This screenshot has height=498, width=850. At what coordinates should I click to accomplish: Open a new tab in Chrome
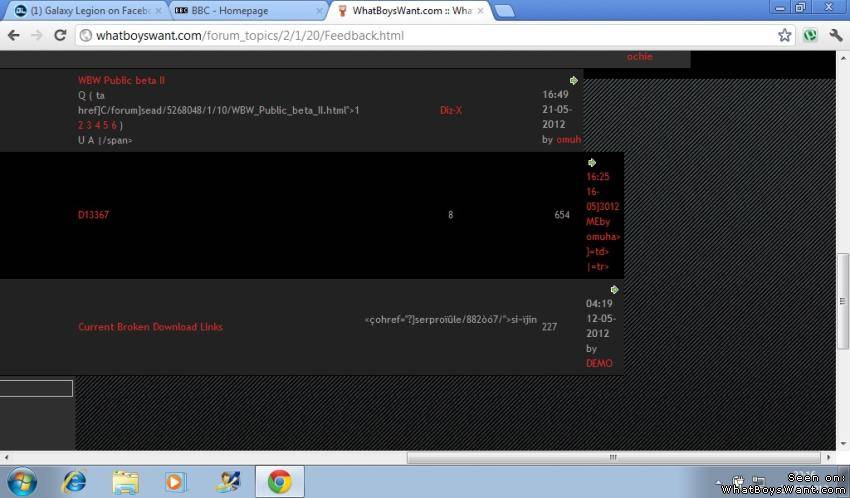point(504,11)
